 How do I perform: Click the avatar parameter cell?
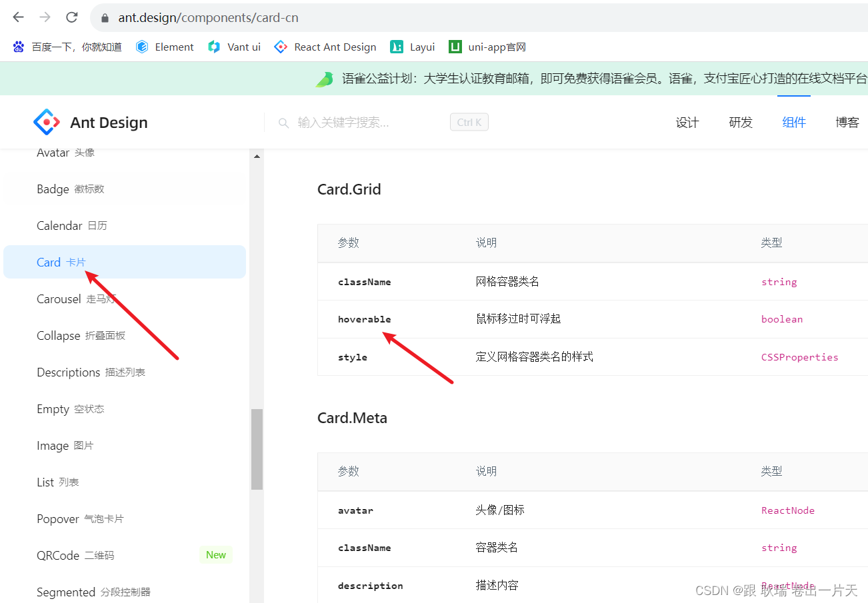[x=355, y=510]
